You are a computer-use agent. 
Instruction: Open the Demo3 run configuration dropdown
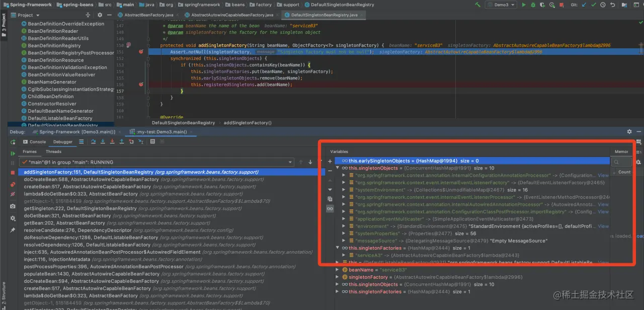(x=501, y=5)
